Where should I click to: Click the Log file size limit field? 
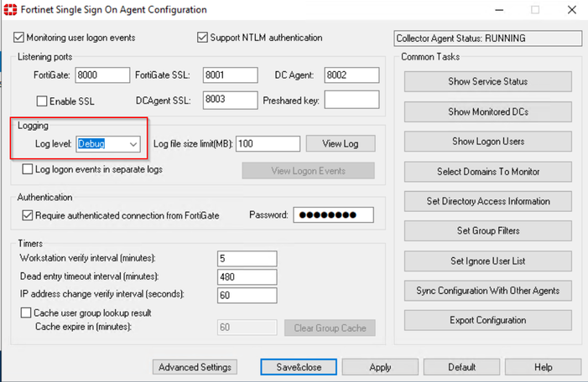tap(268, 144)
